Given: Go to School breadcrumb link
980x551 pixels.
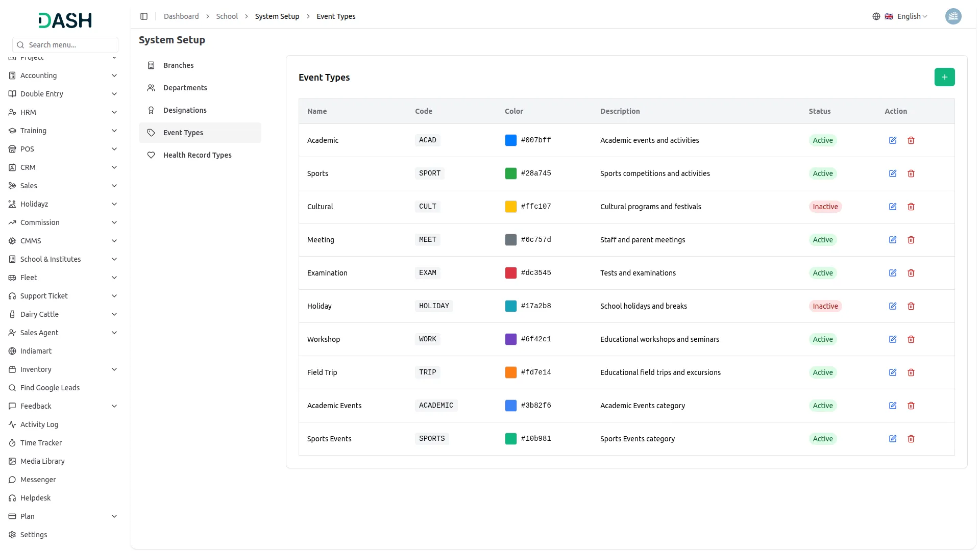Looking at the screenshot, I should (227, 16).
